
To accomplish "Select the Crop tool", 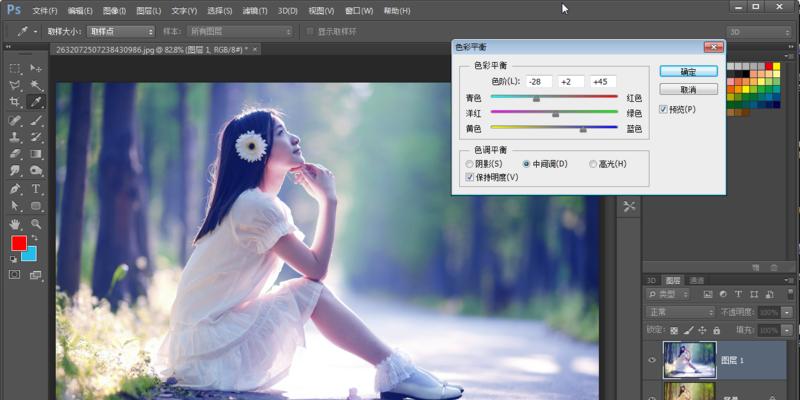I will 15,102.
